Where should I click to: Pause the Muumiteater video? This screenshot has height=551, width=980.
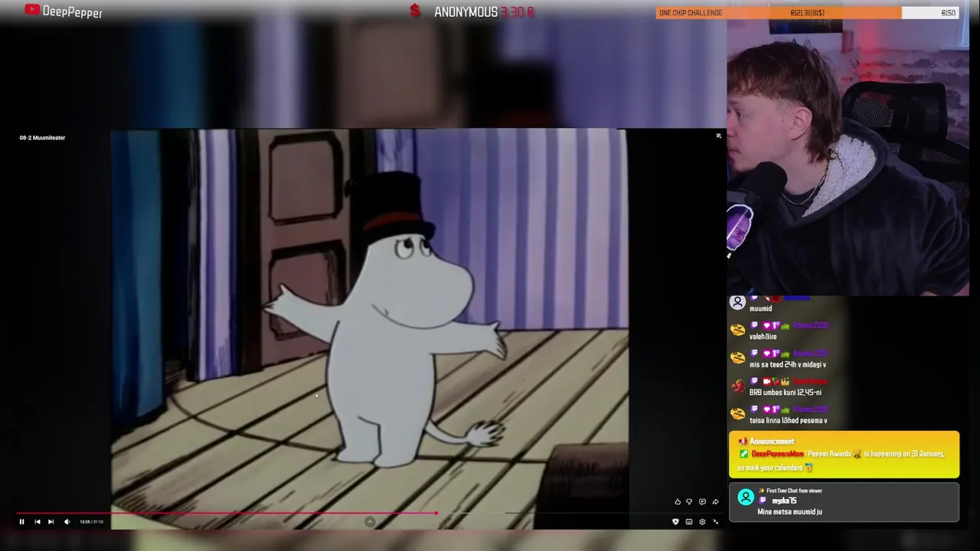(x=21, y=522)
